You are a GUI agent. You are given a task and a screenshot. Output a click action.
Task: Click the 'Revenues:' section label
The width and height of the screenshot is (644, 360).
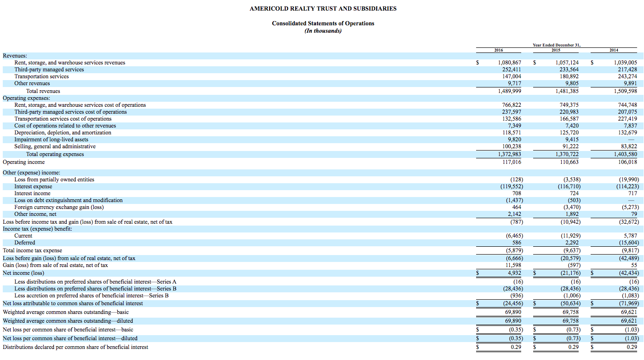[15, 56]
